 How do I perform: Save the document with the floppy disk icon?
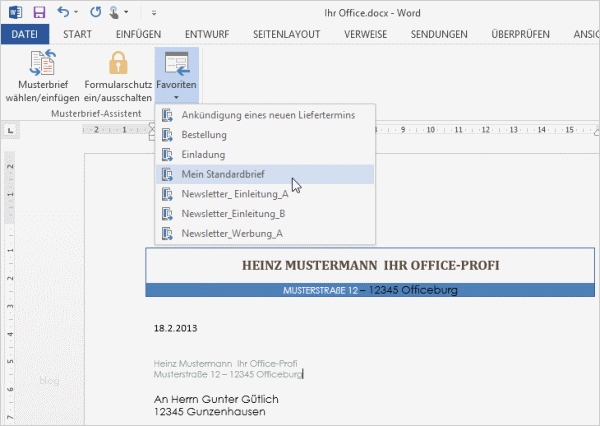[x=39, y=12]
